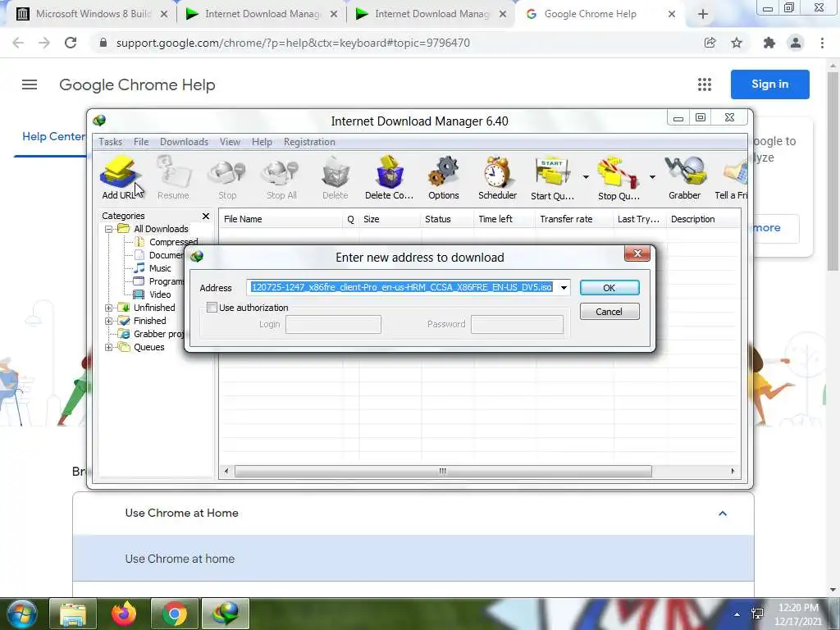Open Chrome extensions puzzle icon
The height and width of the screenshot is (630, 840).
(769, 43)
